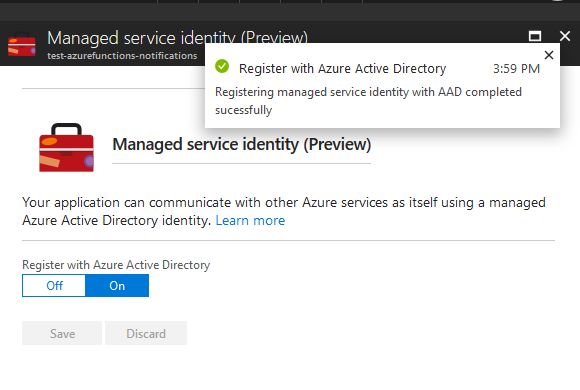Close the Managed service identity blade
Image resolution: width=580 pixels, height=390 pixels.
[x=565, y=36]
